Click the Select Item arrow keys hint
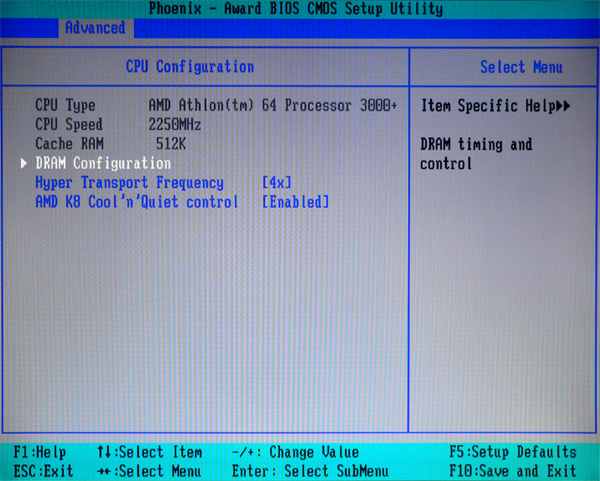Screen dimensions: 600x481 149,452
